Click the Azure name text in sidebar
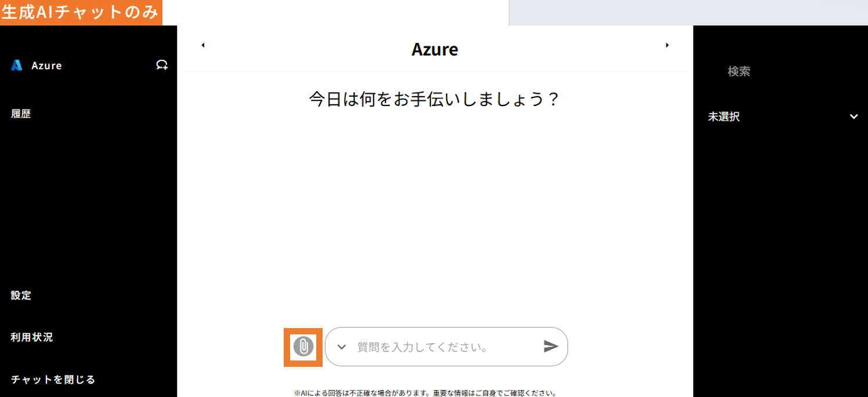868x397 pixels. (x=46, y=65)
